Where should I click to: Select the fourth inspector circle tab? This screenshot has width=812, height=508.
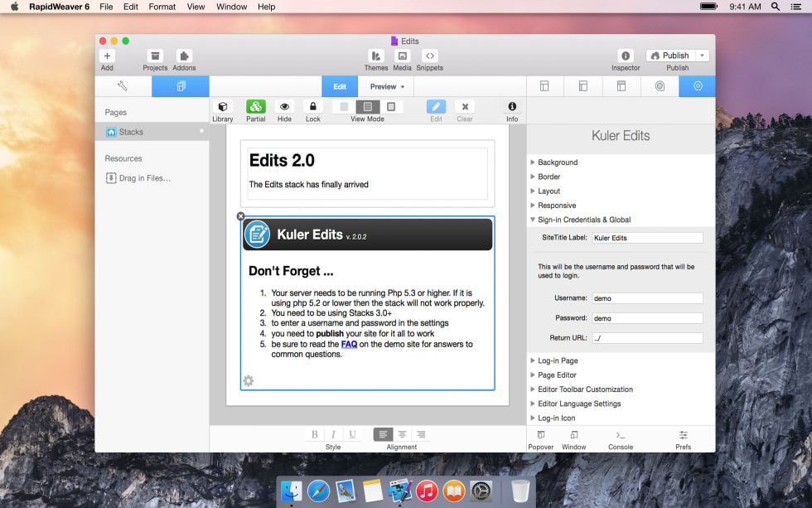pos(660,86)
